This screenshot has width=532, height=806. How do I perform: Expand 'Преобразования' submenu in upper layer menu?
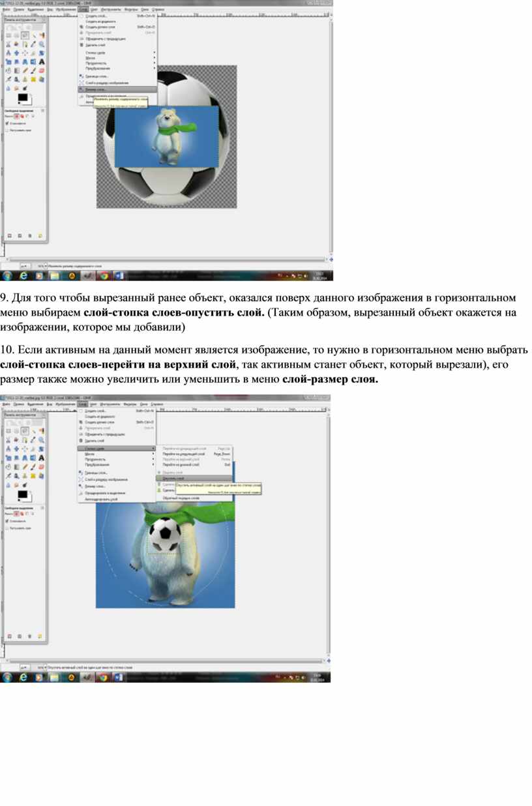point(117,68)
